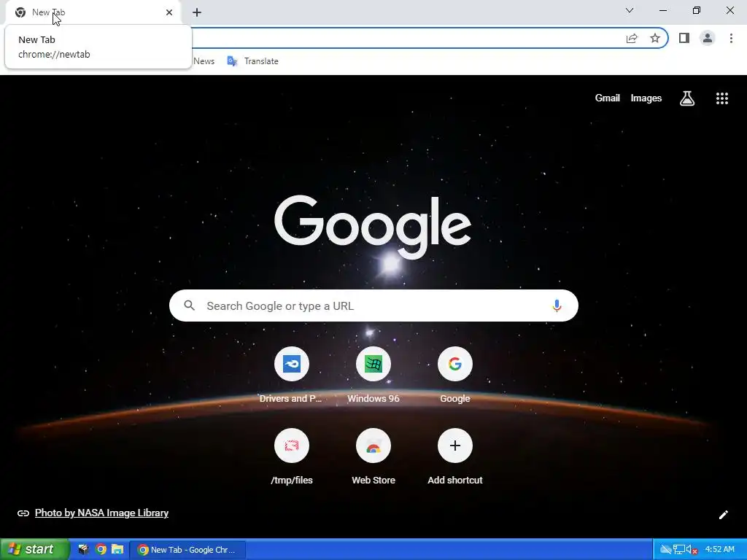Select New Tab - Google Chrome taskbar button
This screenshot has height=560, width=747.
(187, 550)
